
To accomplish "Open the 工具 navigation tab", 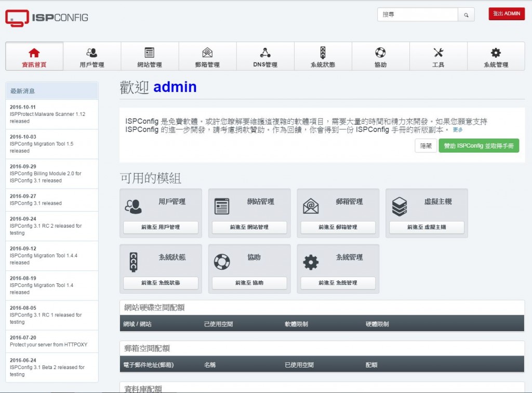I will click(438, 56).
